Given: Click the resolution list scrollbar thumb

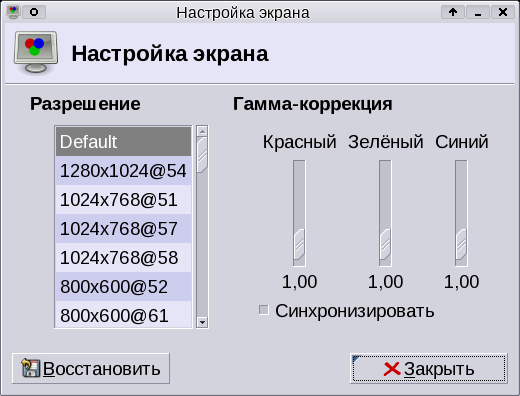Looking at the screenshot, I should point(202,155).
